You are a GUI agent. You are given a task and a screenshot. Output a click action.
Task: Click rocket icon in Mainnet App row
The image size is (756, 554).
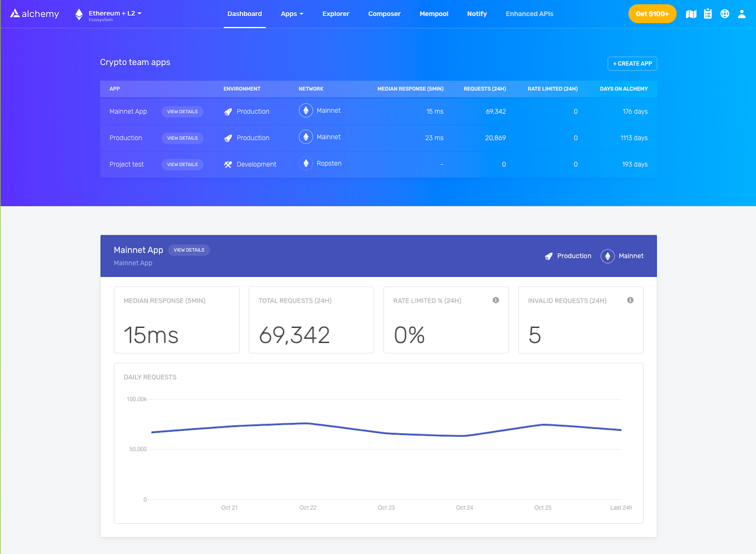(x=228, y=112)
